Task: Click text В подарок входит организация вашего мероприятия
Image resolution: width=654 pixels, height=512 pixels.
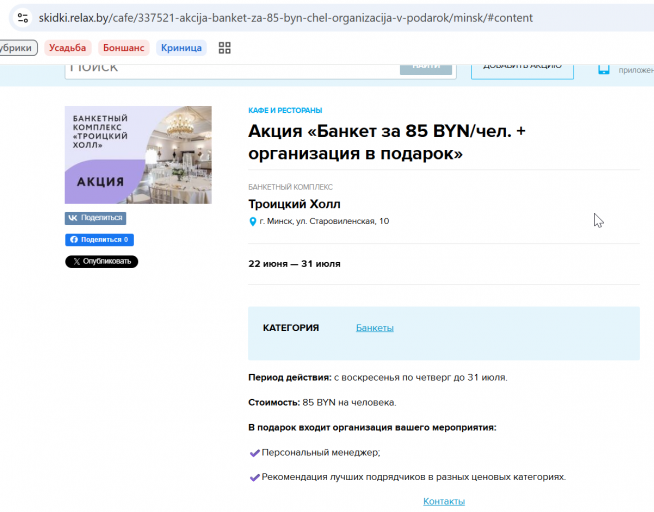Action: tap(372, 427)
